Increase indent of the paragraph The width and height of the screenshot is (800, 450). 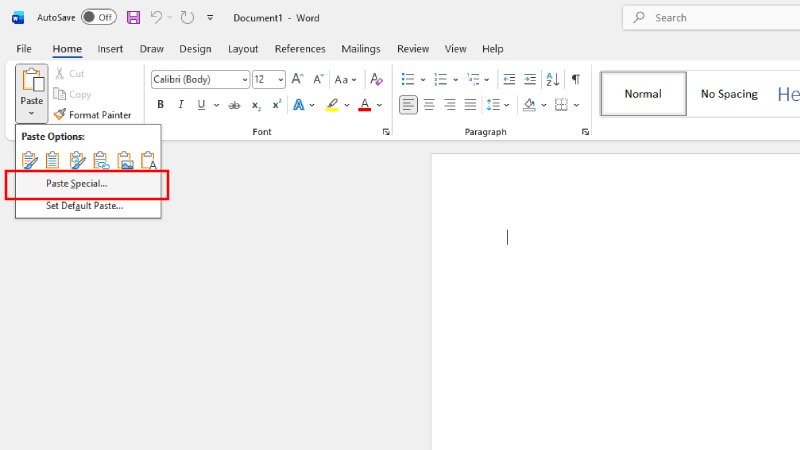point(530,80)
